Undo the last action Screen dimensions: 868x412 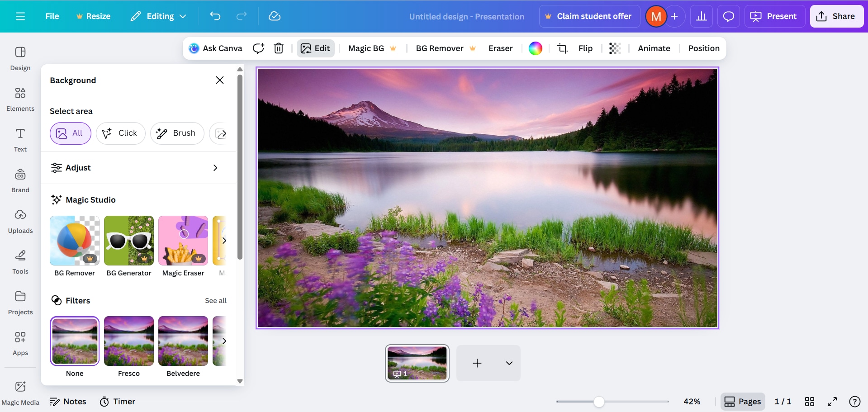215,16
